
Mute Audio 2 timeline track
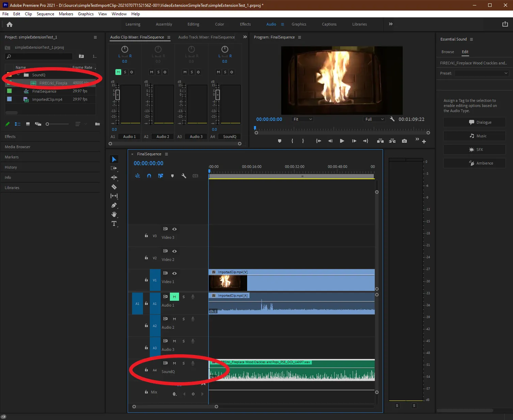coord(174,319)
